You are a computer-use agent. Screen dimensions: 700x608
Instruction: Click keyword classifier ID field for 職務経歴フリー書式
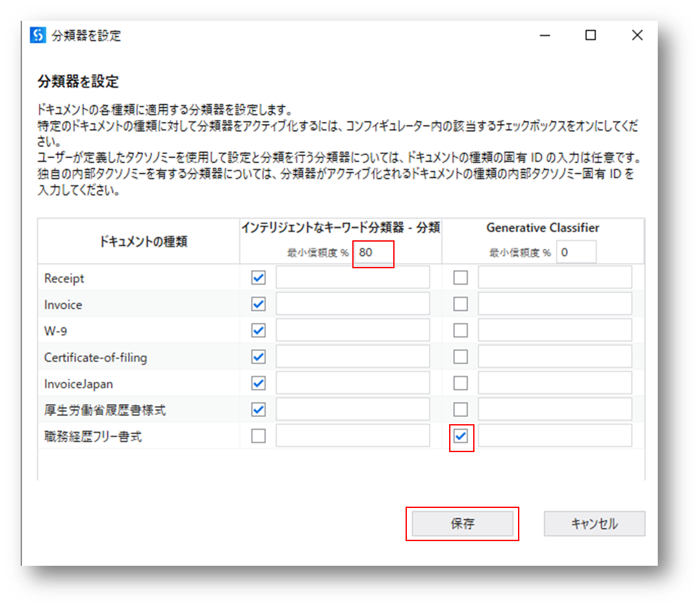pyautogui.click(x=353, y=435)
